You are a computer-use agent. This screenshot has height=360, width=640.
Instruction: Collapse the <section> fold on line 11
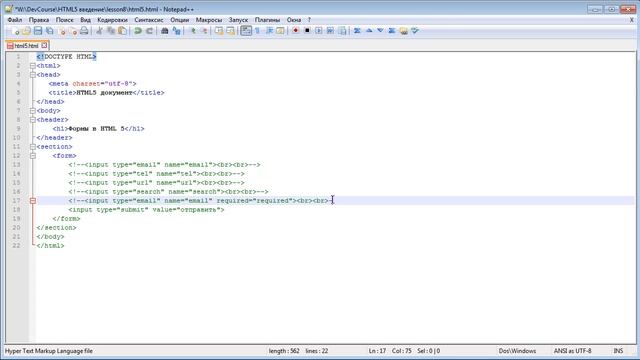[33, 147]
